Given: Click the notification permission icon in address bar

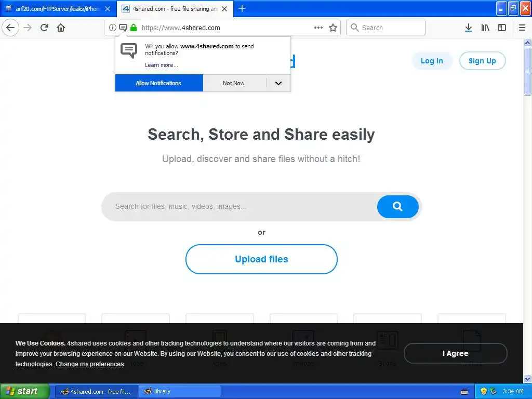Looking at the screenshot, I should tap(123, 28).
